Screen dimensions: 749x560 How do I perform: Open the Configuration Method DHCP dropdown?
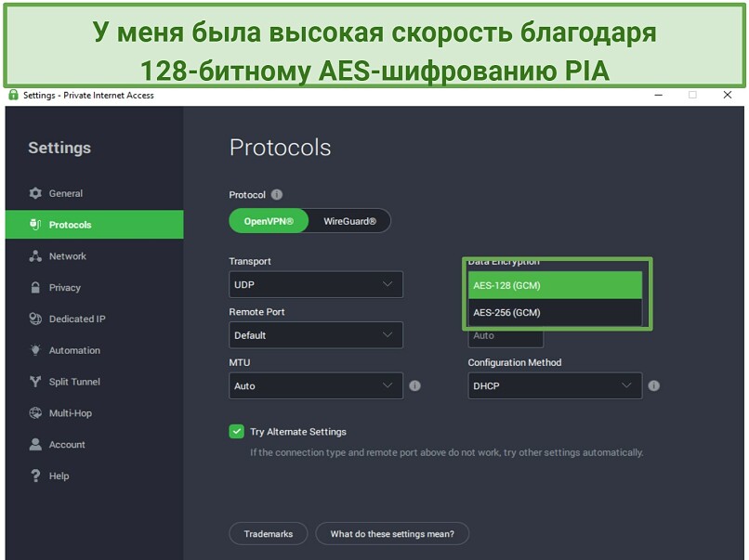pyautogui.click(x=555, y=385)
